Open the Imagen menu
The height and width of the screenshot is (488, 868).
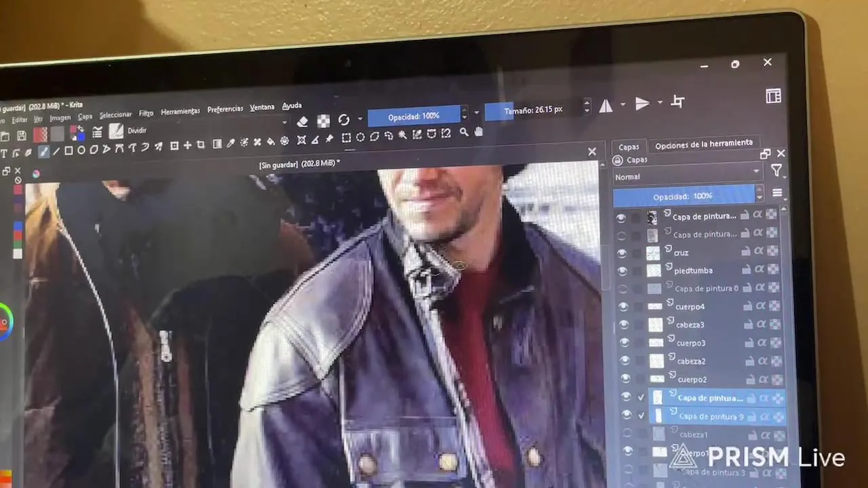pos(60,118)
